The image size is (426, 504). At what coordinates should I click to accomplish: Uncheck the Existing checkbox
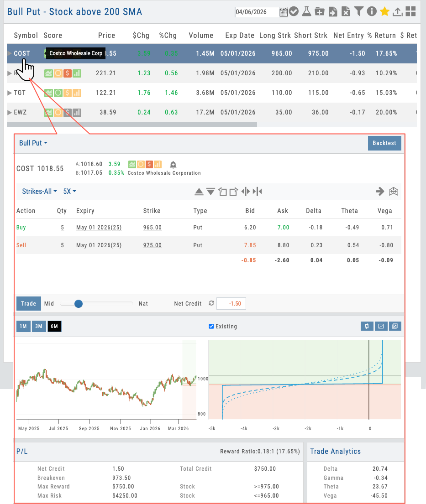[x=211, y=326]
